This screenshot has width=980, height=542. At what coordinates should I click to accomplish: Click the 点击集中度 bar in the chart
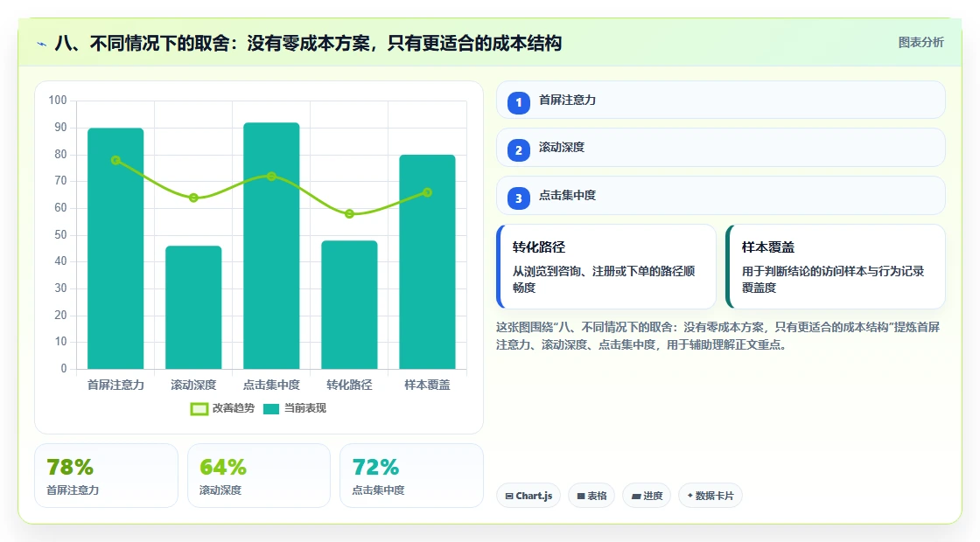tap(271, 246)
